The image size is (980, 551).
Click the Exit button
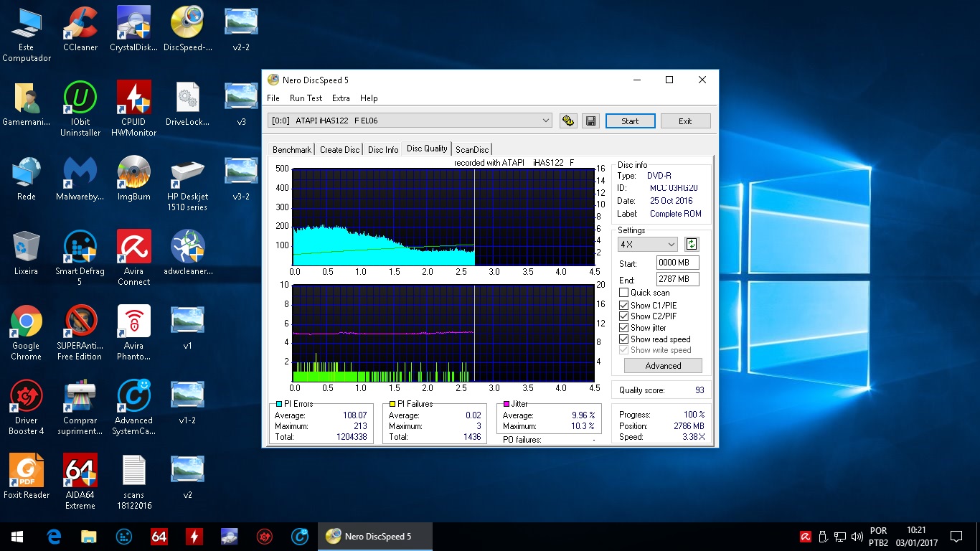tap(685, 121)
